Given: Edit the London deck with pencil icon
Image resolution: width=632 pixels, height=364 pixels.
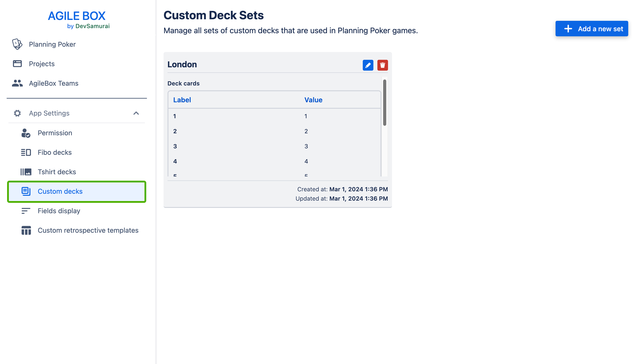Looking at the screenshot, I should coord(368,65).
